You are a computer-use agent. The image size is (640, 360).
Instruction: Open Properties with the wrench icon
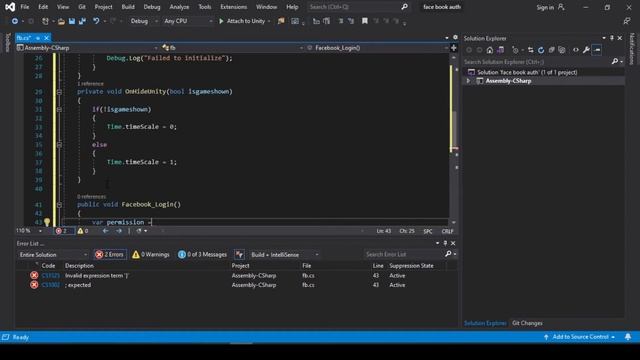pyautogui.click(x=586, y=50)
